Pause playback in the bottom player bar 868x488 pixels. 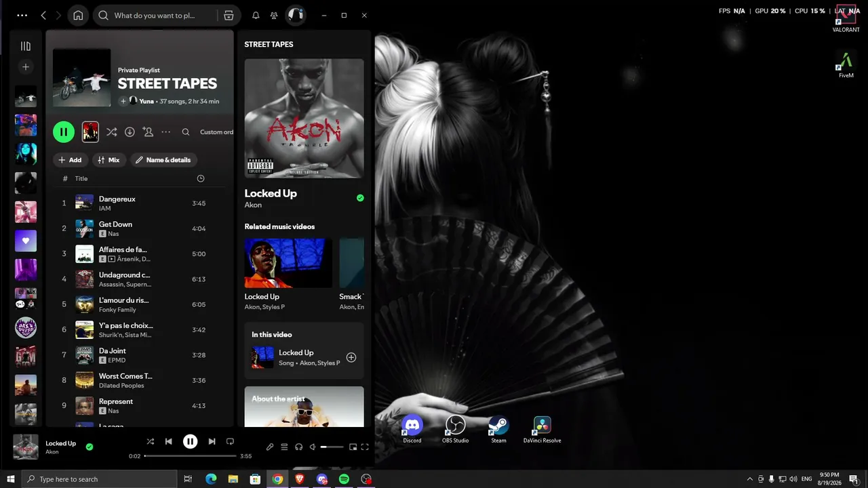[190, 441]
